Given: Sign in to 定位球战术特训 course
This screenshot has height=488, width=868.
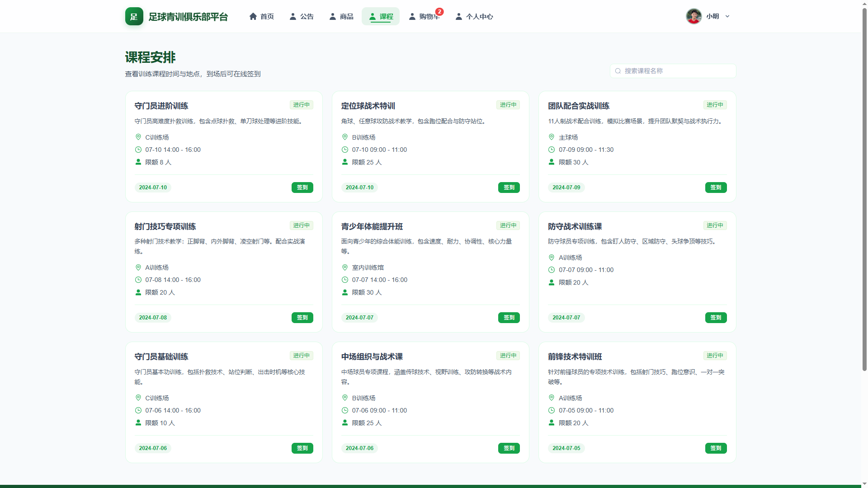Looking at the screenshot, I should click(x=509, y=188).
